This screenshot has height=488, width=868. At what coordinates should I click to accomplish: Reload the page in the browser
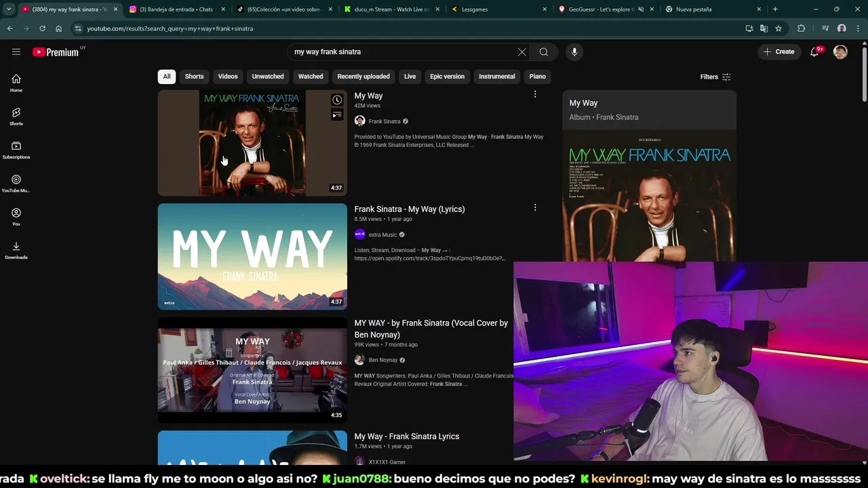[42, 28]
